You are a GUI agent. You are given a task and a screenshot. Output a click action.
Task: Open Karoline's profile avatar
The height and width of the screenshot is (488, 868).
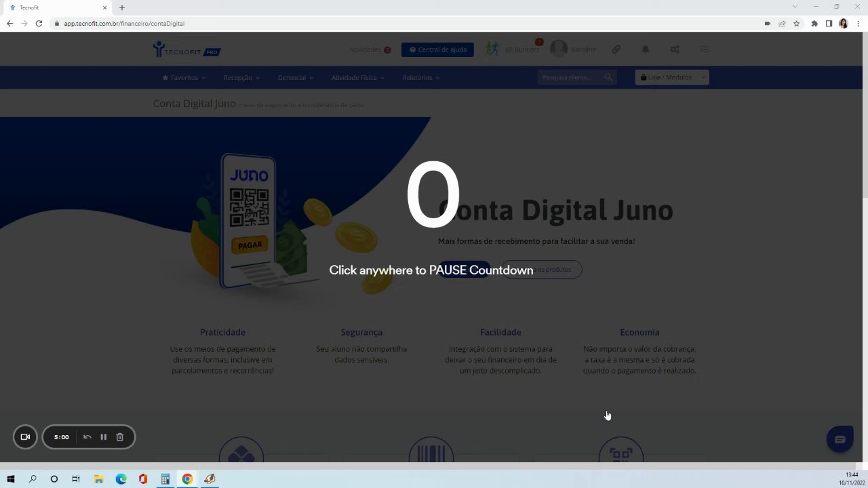558,49
